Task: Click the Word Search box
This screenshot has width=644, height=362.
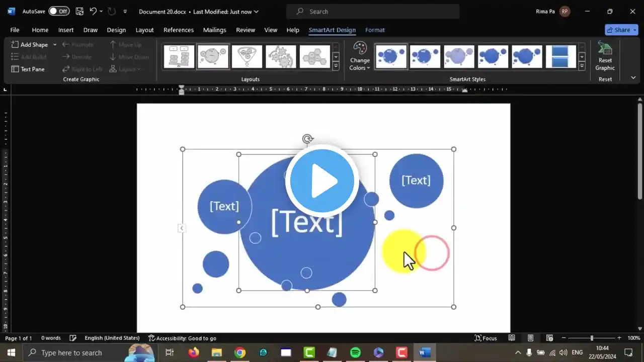Action: [373, 12]
